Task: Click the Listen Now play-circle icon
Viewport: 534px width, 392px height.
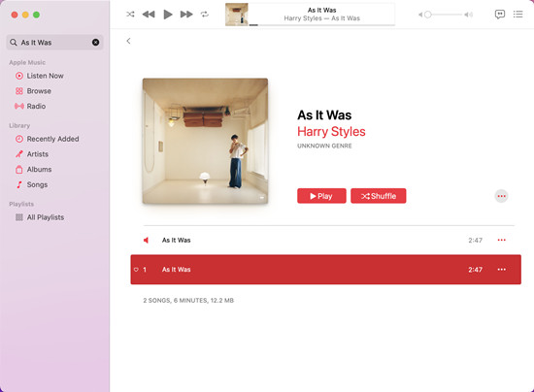Action: tap(19, 76)
